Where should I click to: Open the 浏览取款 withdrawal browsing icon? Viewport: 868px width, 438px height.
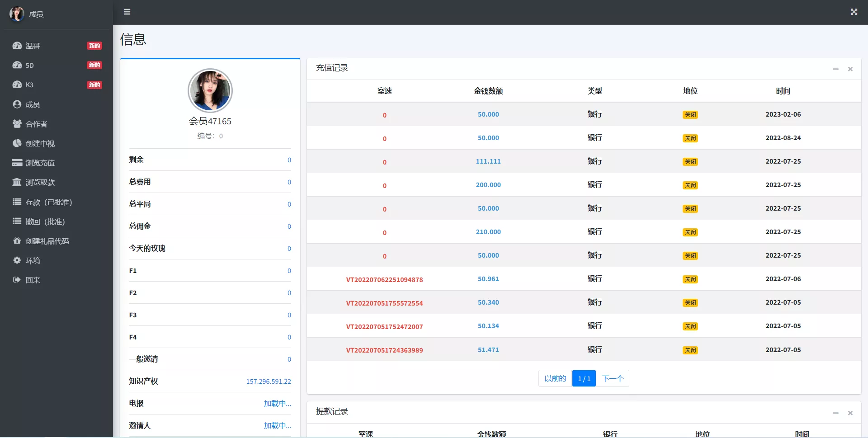17,183
